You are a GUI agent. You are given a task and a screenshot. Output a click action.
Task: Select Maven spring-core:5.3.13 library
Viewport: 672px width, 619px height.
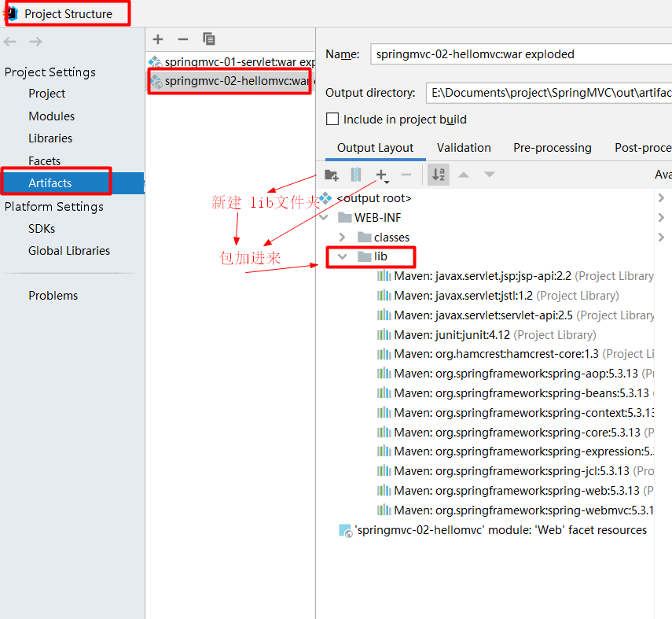pos(515,433)
